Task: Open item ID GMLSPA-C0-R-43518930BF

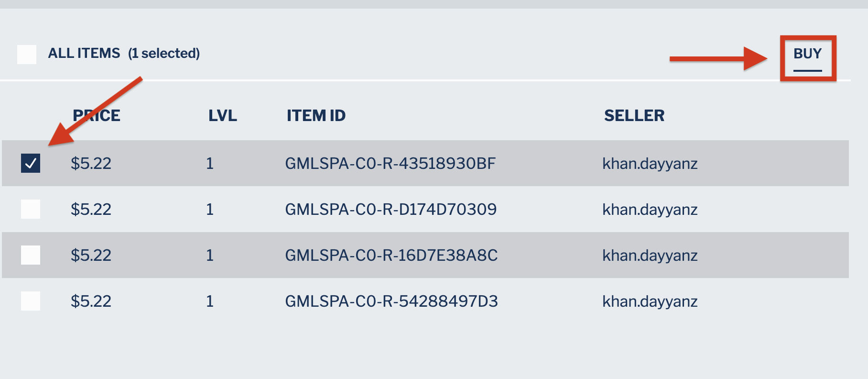Action: (x=391, y=164)
